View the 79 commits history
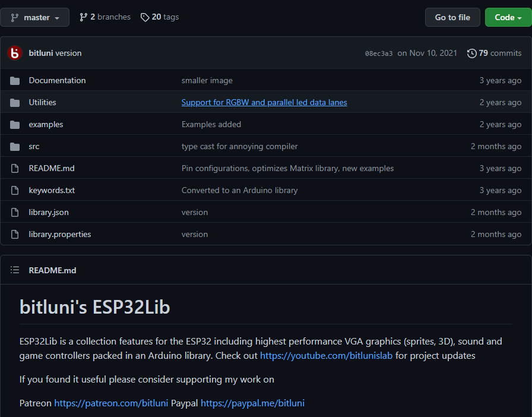 (x=495, y=53)
